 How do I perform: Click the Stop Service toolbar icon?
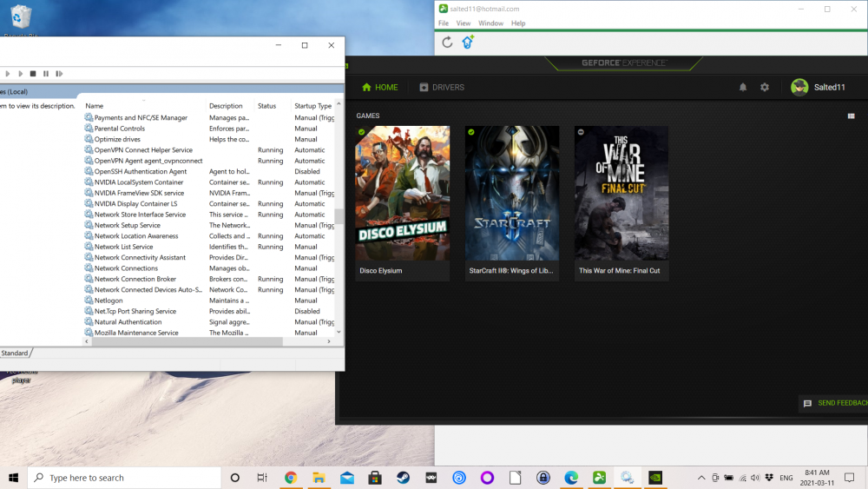[33, 74]
